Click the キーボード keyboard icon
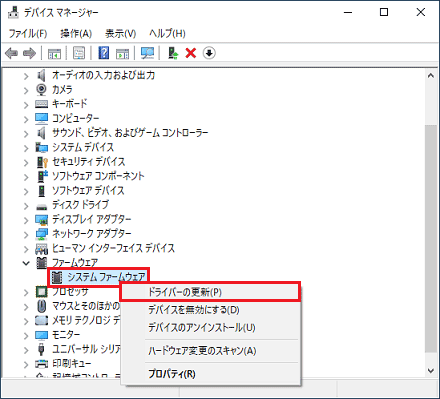 [41, 104]
